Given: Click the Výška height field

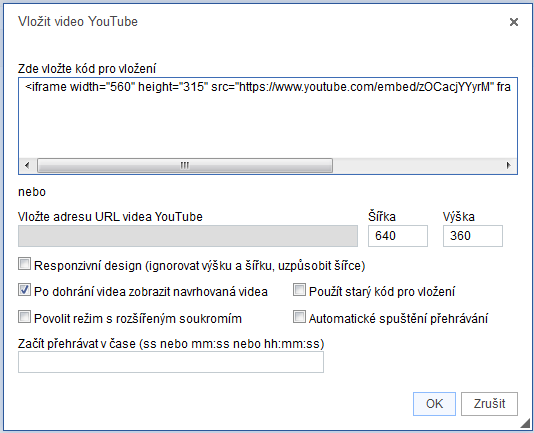Looking at the screenshot, I should click(x=473, y=236).
